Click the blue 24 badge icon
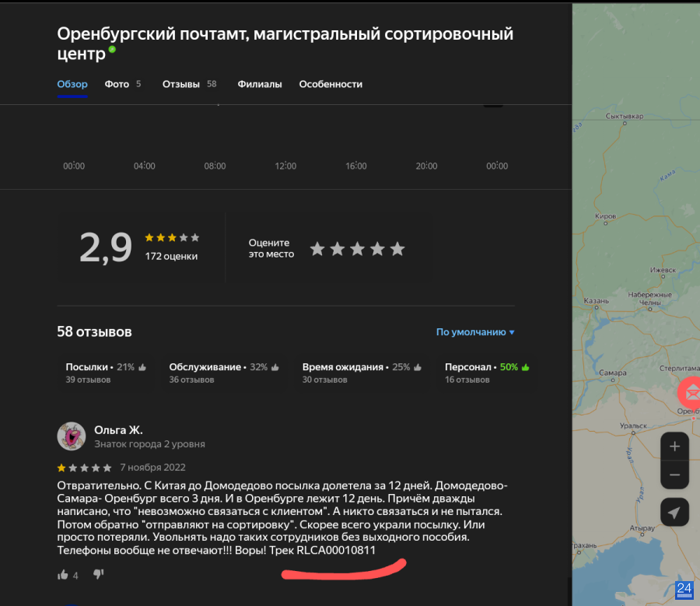 click(x=684, y=590)
